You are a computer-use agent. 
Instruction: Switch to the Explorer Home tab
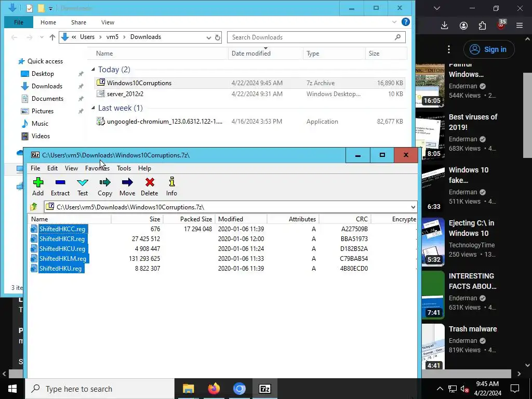click(48, 22)
